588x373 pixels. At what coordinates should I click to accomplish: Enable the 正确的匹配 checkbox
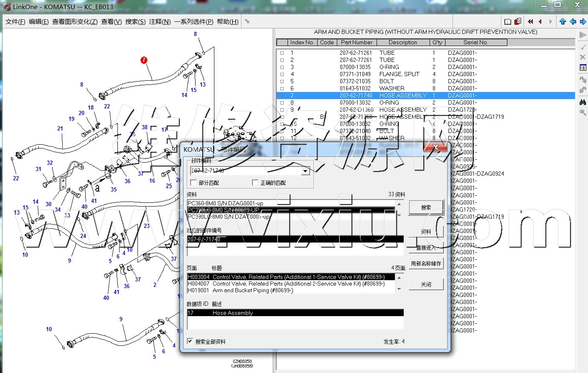[255, 183]
